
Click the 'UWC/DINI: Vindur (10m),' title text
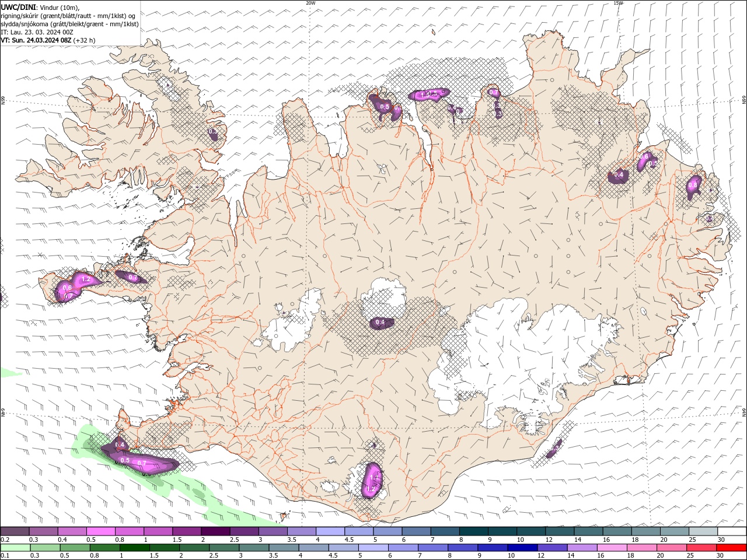click(40, 7)
